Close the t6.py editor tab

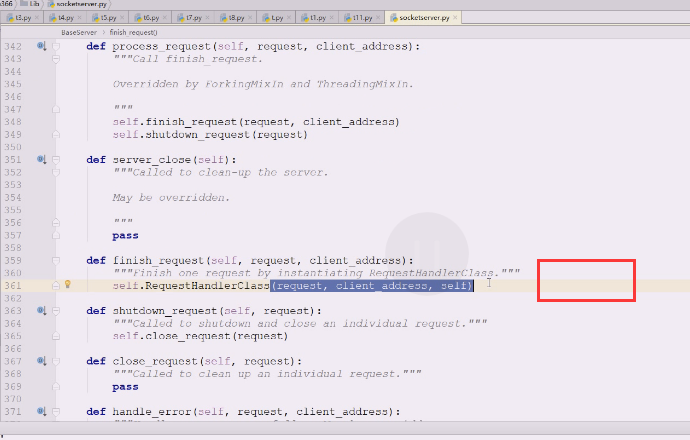tap(165, 18)
